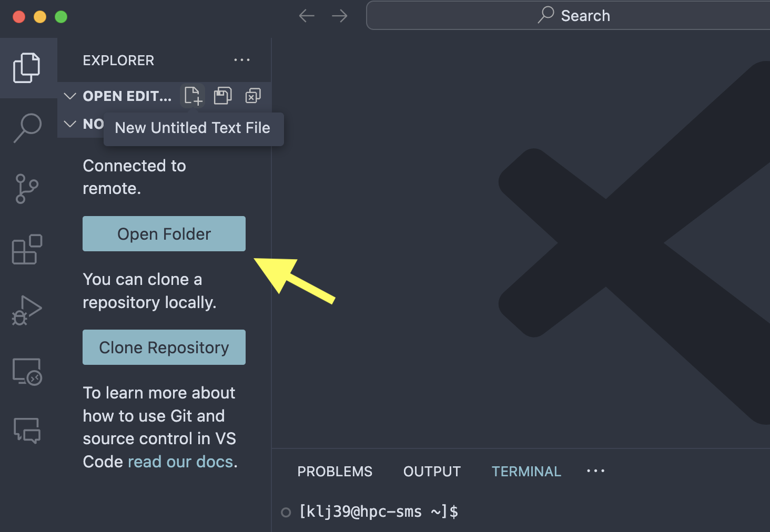770x532 pixels.
Task: Open the Extensions view
Action: [27, 250]
